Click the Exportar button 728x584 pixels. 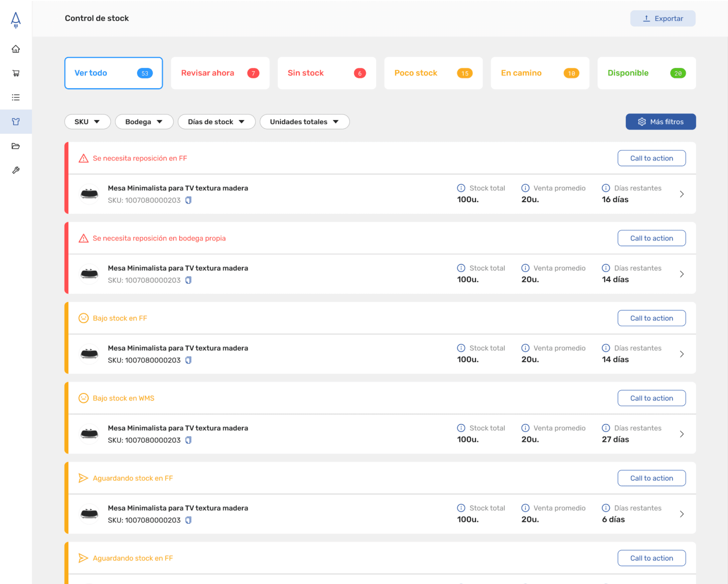point(663,19)
